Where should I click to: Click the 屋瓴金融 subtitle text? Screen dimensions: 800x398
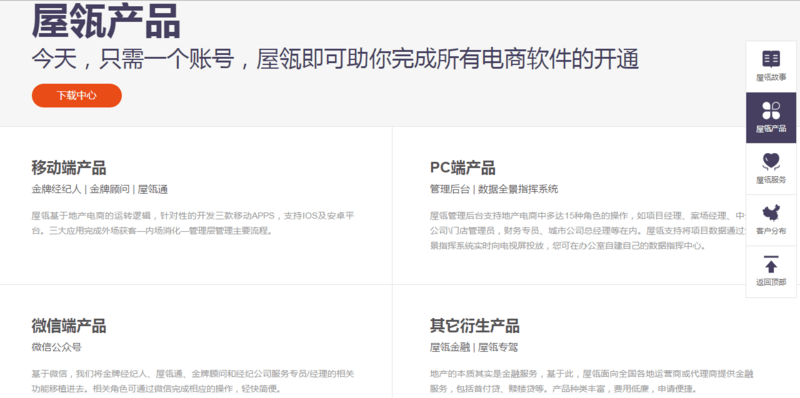coord(449,347)
